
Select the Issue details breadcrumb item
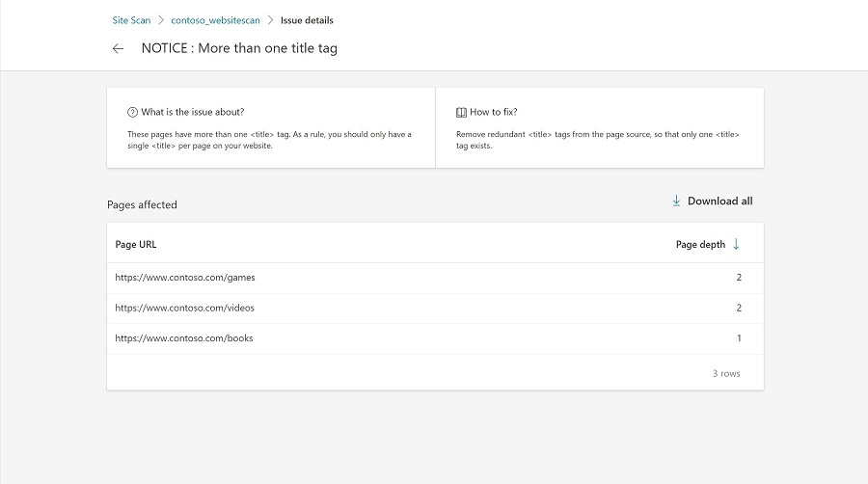(x=307, y=20)
